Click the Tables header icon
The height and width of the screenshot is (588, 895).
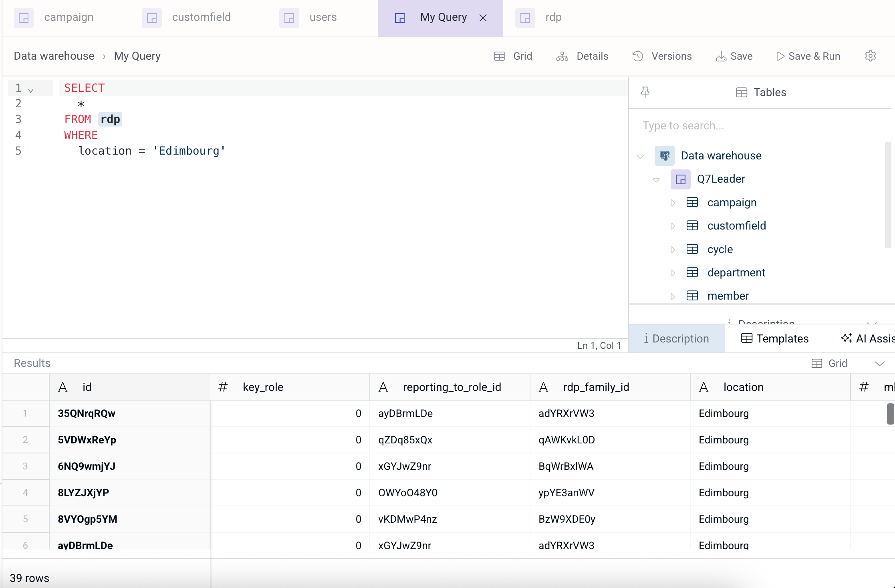coord(742,93)
